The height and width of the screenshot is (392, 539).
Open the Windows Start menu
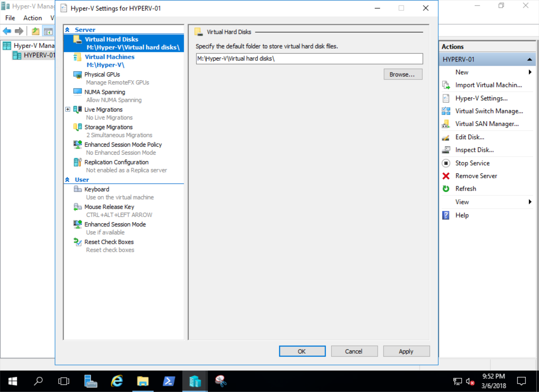coord(13,381)
